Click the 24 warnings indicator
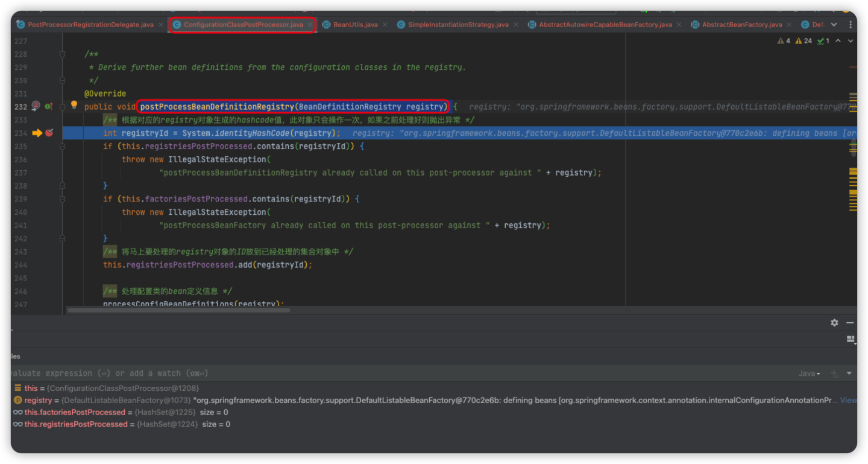This screenshot has width=868, height=464. coord(804,41)
